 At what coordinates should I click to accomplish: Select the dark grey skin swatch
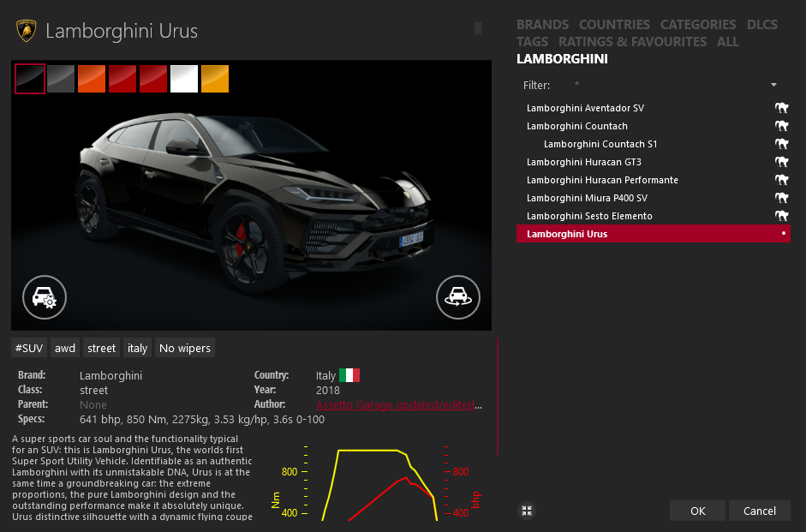point(61,79)
